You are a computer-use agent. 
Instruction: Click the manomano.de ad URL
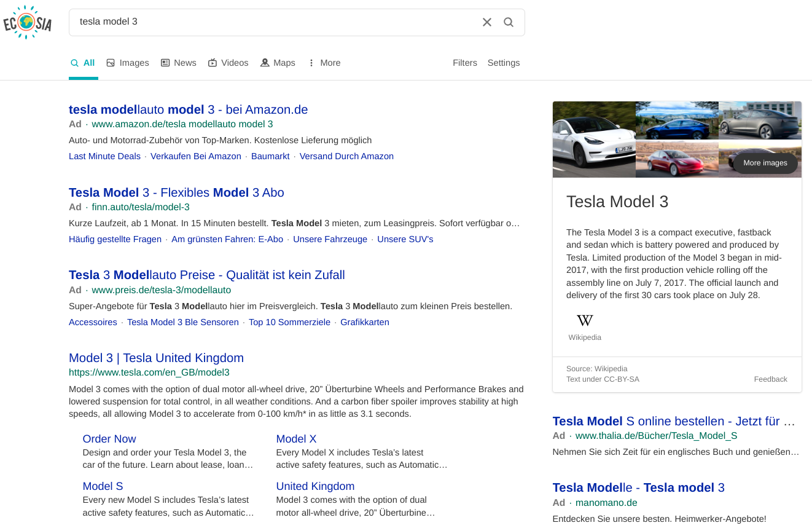coord(606,503)
